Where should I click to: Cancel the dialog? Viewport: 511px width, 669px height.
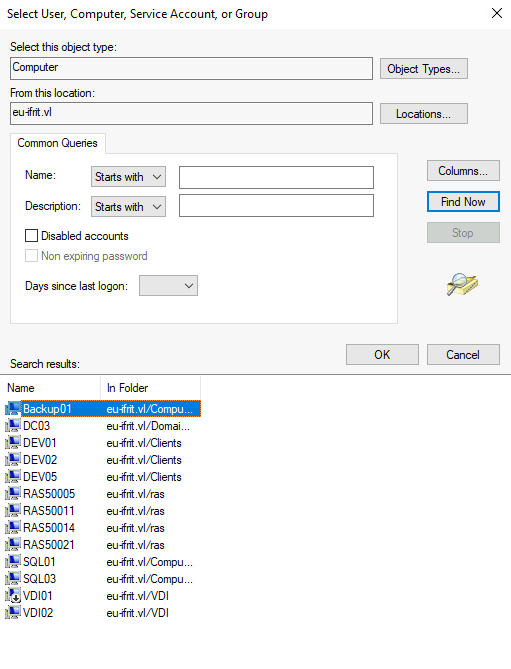point(463,355)
